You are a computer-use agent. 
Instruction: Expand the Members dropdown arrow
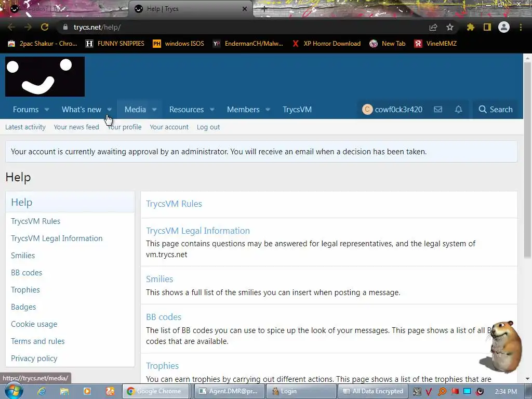click(268, 110)
